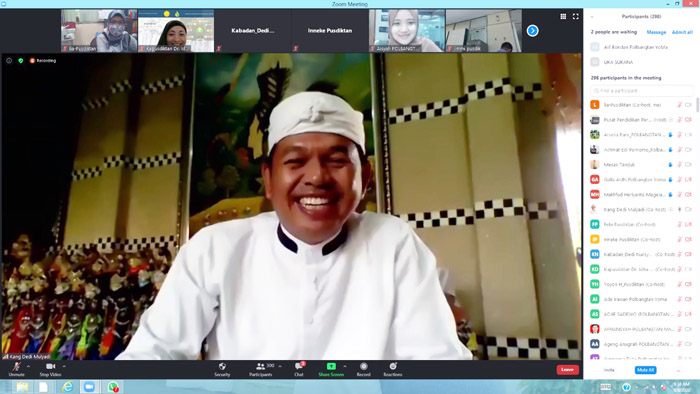Click camera icon for Ageng Anugrah row
This screenshot has width=700, height=394.
click(x=688, y=344)
